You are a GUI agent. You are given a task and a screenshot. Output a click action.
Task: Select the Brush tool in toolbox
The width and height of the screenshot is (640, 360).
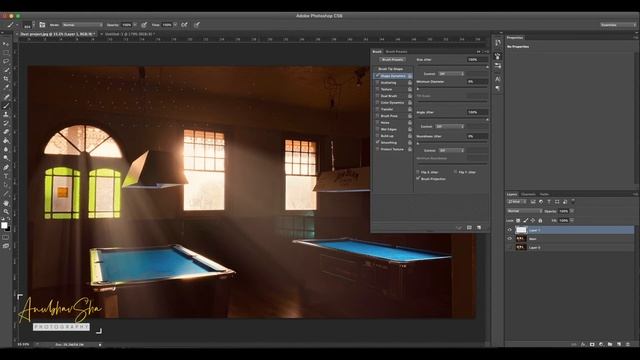(x=6, y=106)
